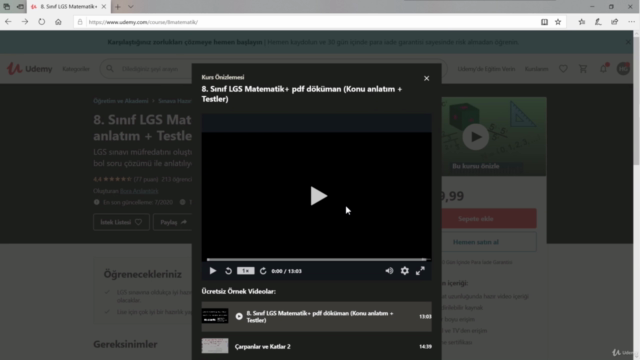
Task: Open the video settings gear
Action: (x=404, y=271)
